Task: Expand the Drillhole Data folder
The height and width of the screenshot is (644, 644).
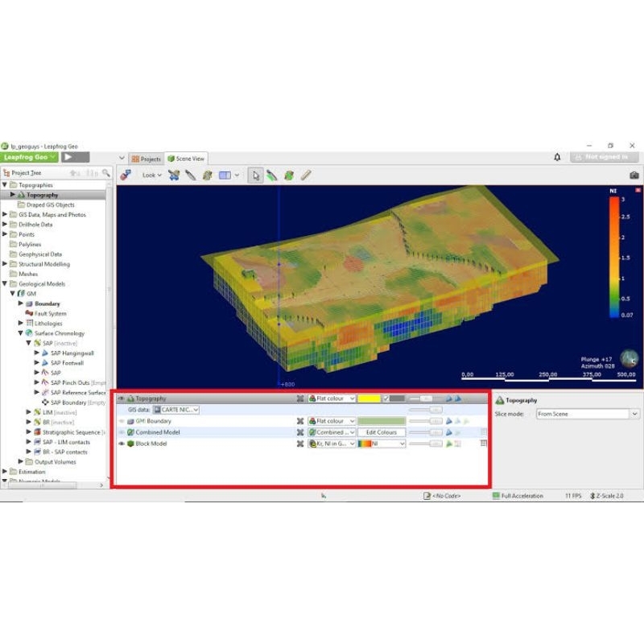Action: (5, 225)
